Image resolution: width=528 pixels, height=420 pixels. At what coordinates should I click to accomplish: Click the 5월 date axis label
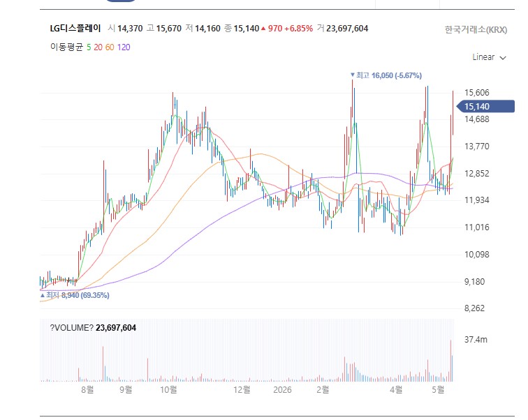pos(438,390)
